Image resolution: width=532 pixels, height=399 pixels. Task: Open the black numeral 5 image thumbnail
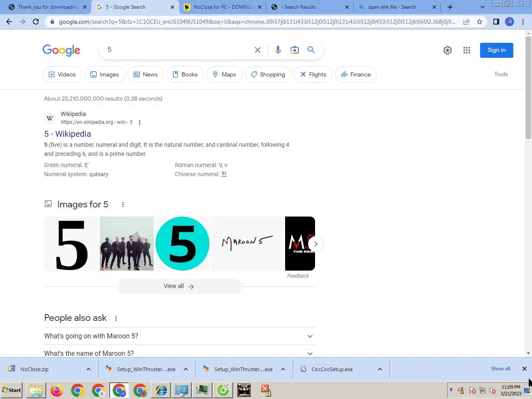71,244
